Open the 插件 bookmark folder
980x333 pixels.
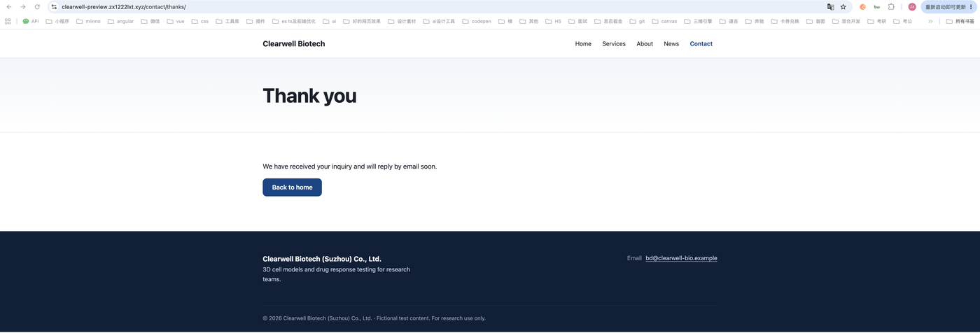tap(255, 21)
